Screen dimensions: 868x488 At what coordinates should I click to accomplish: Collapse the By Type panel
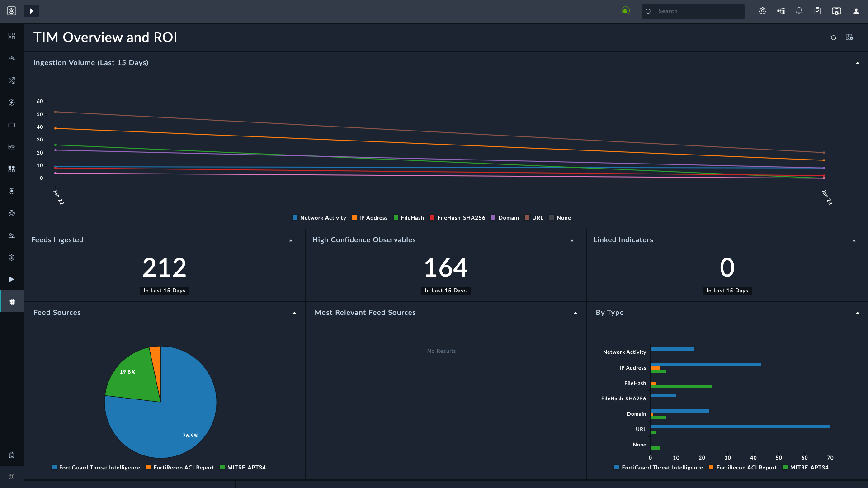pyautogui.click(x=857, y=313)
